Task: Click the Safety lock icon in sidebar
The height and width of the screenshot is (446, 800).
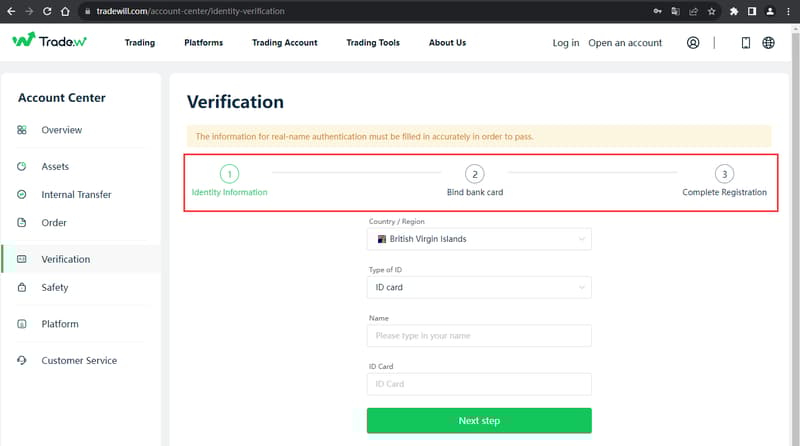Action: coord(22,288)
